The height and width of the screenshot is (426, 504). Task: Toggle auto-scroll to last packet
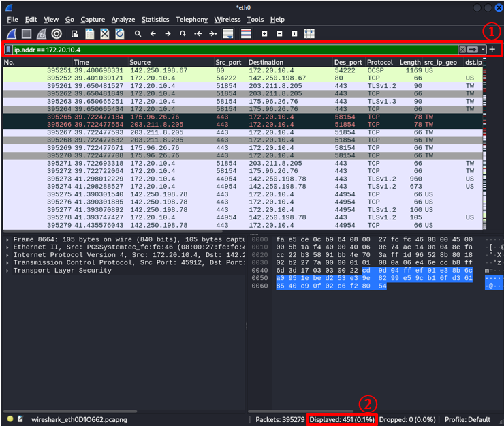[x=228, y=33]
